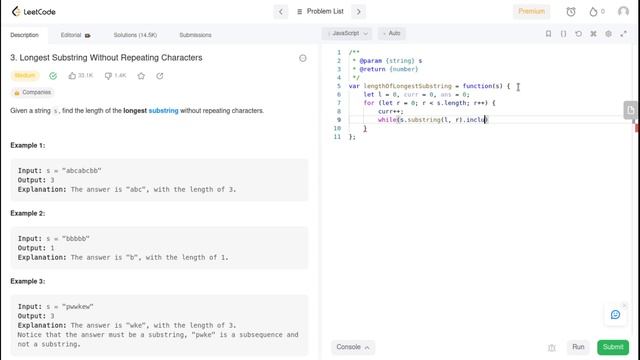Expand the Companies tag

pyautogui.click(x=32, y=93)
